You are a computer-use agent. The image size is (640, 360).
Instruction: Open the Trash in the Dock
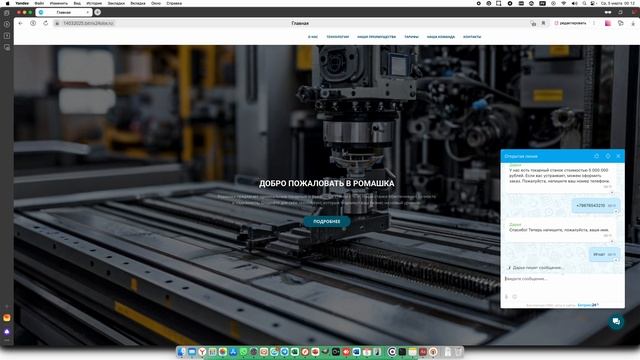click(458, 351)
